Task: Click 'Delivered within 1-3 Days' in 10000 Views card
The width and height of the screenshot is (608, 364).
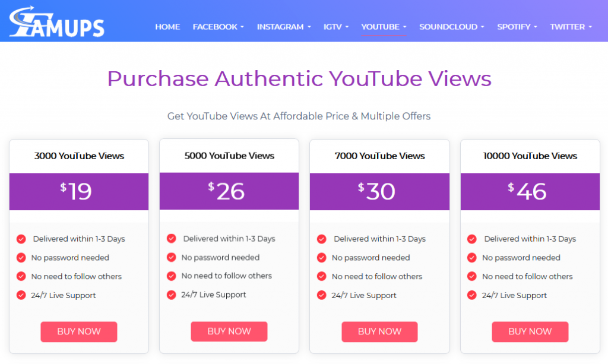Action: click(x=530, y=239)
